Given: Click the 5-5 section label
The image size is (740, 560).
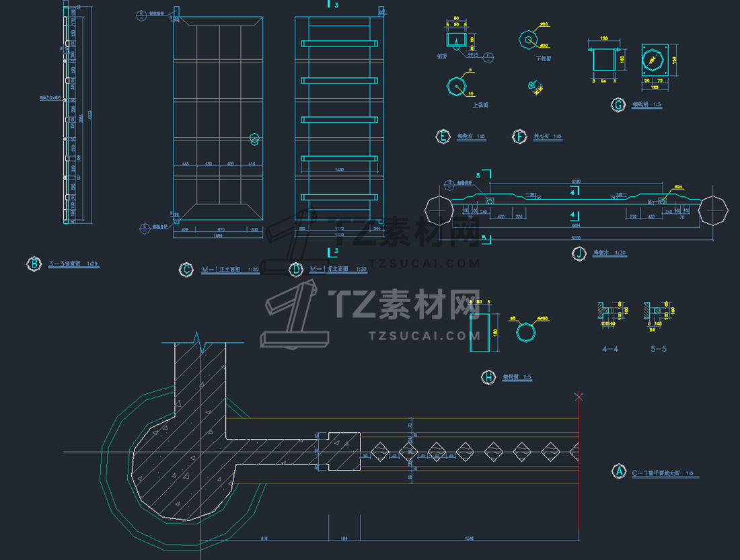Looking at the screenshot, I should 659,349.
